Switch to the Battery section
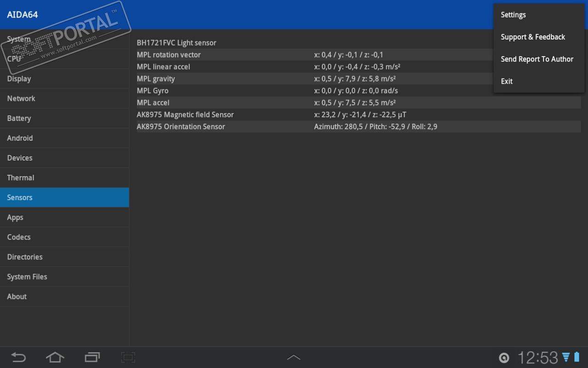Viewport: 588px width, 368px height. [64, 118]
